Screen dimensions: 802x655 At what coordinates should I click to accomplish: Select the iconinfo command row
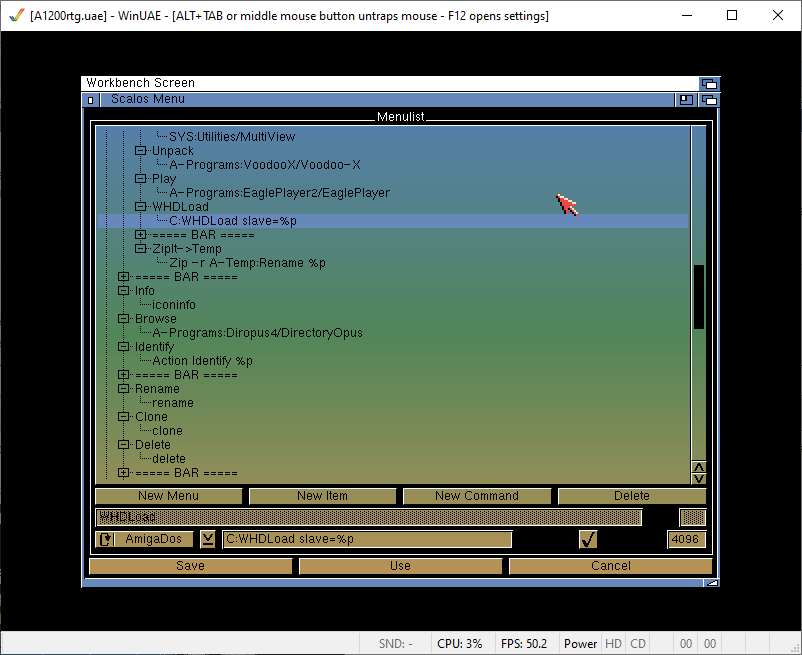(393, 305)
